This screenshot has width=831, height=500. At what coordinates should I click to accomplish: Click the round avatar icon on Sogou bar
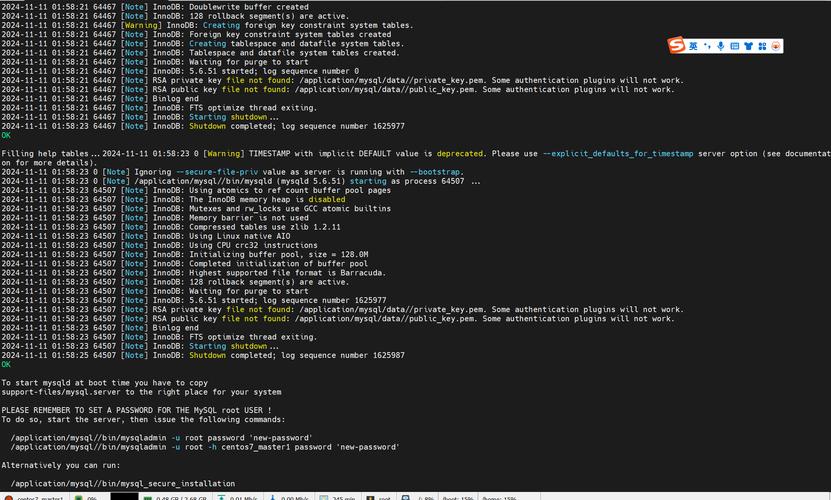pos(776,46)
